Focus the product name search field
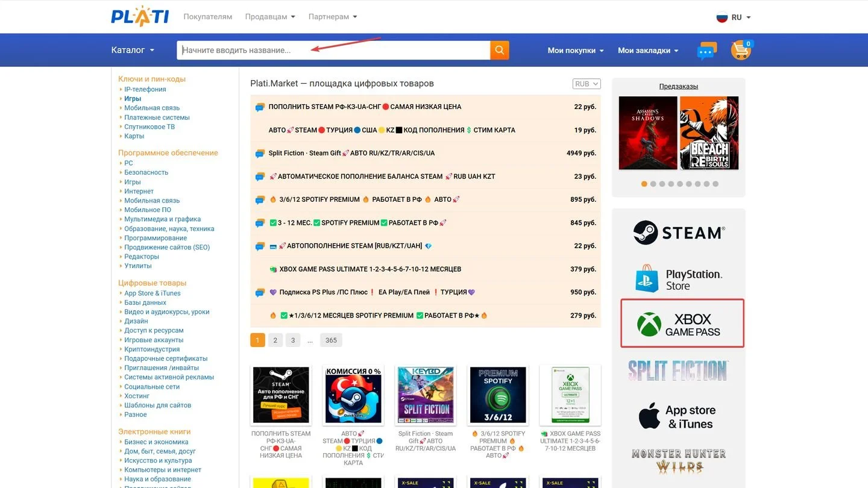The height and width of the screenshot is (488, 868). (333, 50)
